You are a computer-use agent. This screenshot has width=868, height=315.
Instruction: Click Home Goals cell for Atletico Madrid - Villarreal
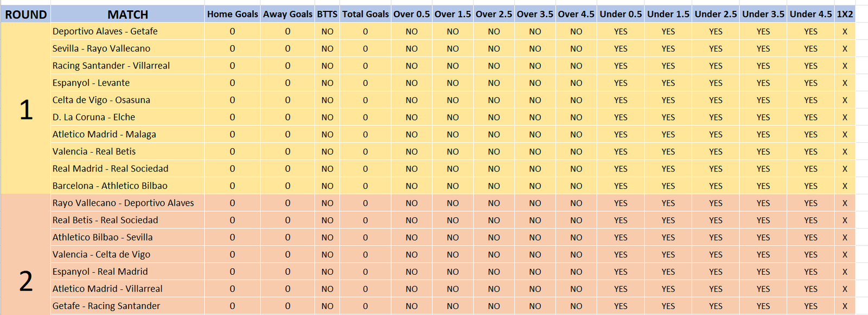(232, 289)
